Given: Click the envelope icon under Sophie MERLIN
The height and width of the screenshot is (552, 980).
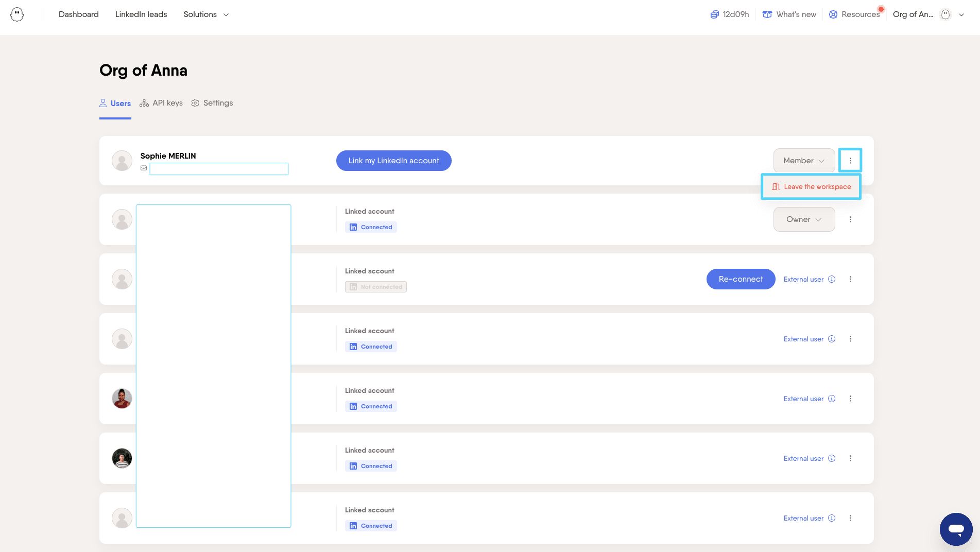Looking at the screenshot, I should point(144,168).
